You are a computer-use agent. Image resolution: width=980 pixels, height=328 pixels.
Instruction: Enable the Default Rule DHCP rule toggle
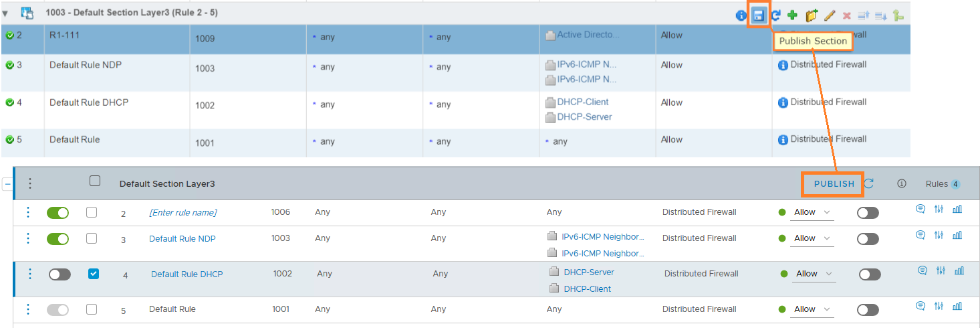(x=59, y=274)
